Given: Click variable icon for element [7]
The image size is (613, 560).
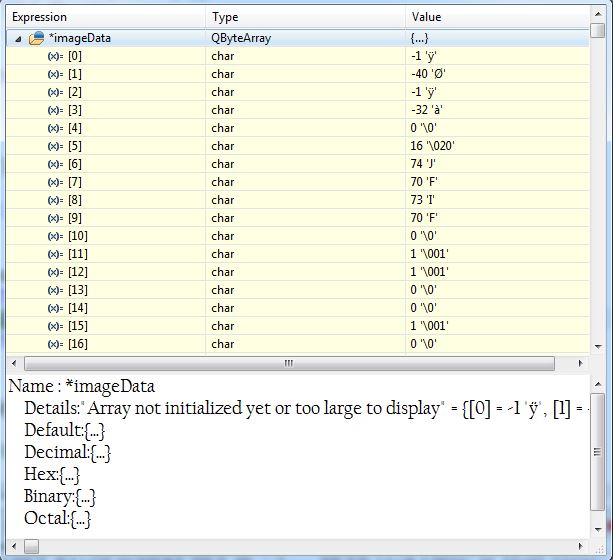Looking at the screenshot, I should [x=55, y=182].
